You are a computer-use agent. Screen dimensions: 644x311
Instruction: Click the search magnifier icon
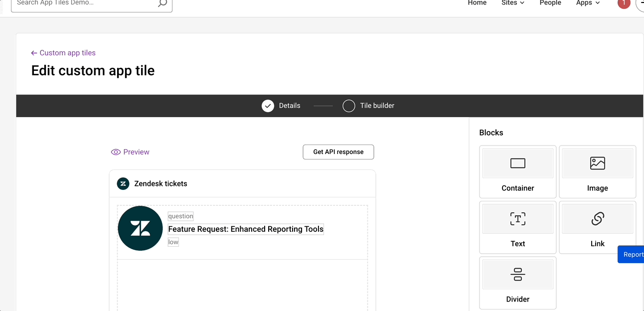pos(162,3)
